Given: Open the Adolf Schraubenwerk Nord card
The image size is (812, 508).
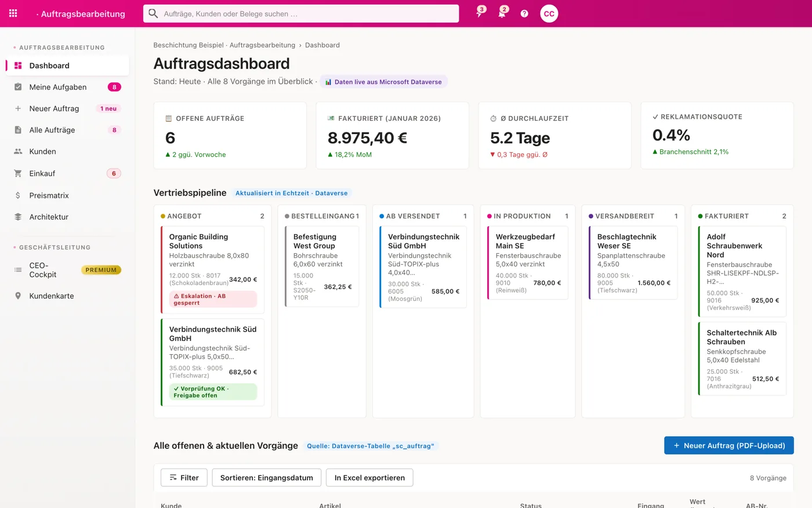Looking at the screenshot, I should tap(742, 272).
